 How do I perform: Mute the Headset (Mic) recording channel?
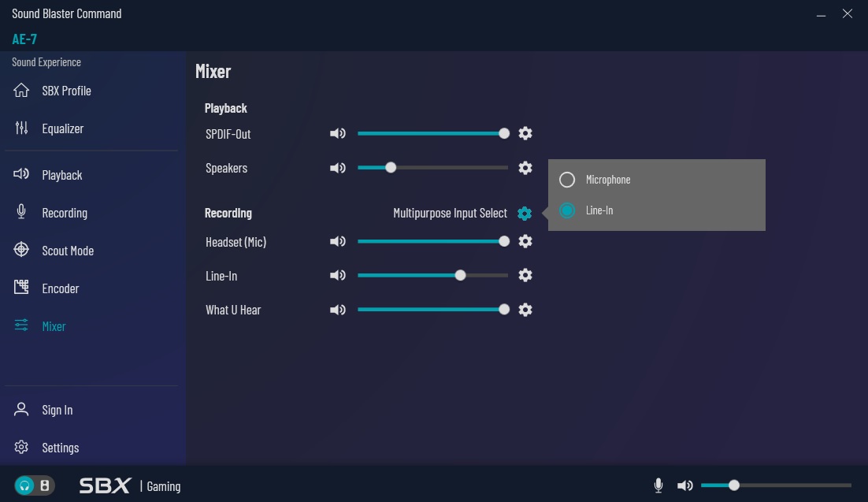[x=337, y=242]
